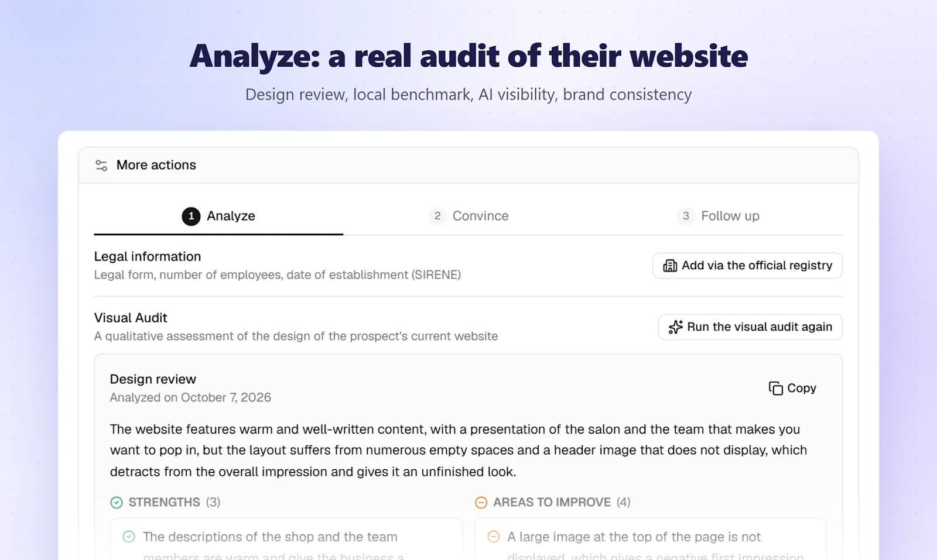Click the More actions sliders icon
This screenshot has height=560, width=937.
click(x=101, y=166)
